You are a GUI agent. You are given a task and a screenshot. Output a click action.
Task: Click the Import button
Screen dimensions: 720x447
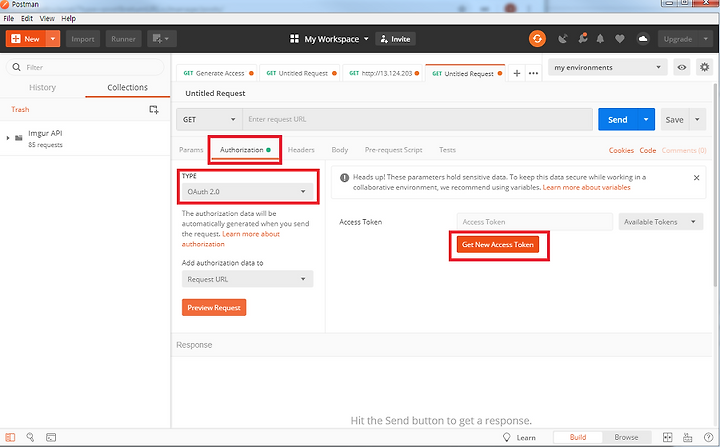pos(83,39)
